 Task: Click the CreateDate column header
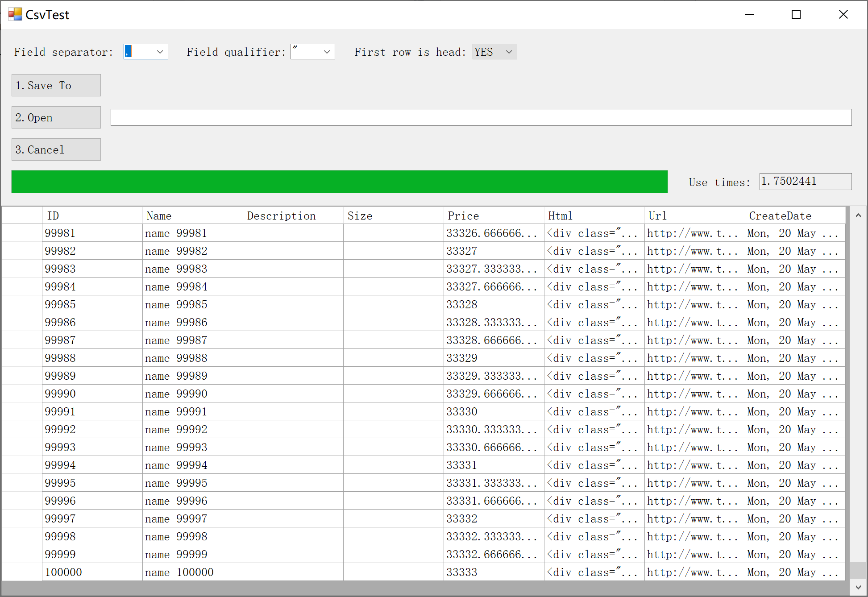coord(794,216)
